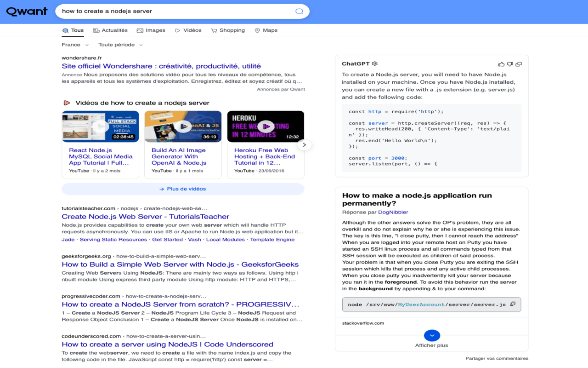The image size is (588, 368).
Task: Click the Partager vos commentaires link
Action: (497, 358)
